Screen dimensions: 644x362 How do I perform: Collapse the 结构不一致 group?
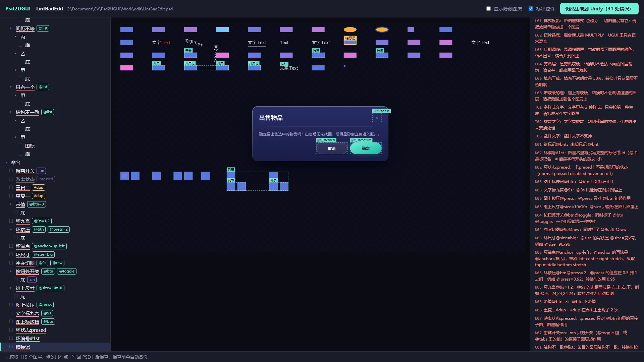coord(11,112)
